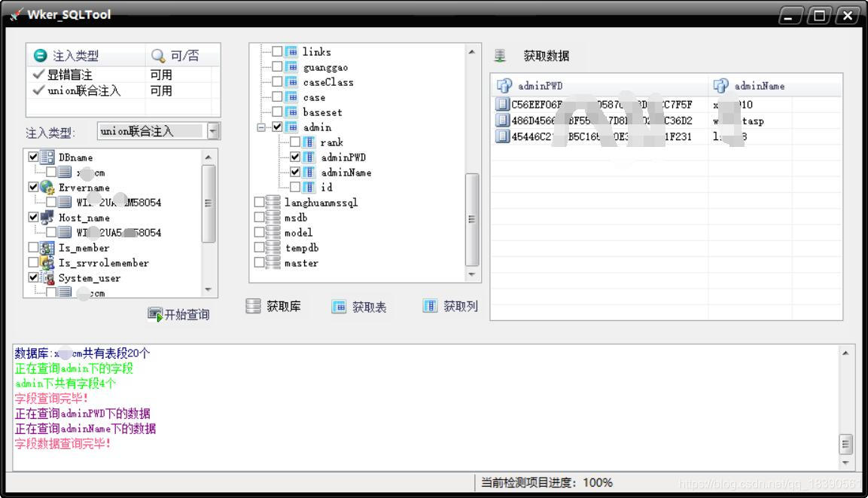Check the id column checkbox

[295, 187]
